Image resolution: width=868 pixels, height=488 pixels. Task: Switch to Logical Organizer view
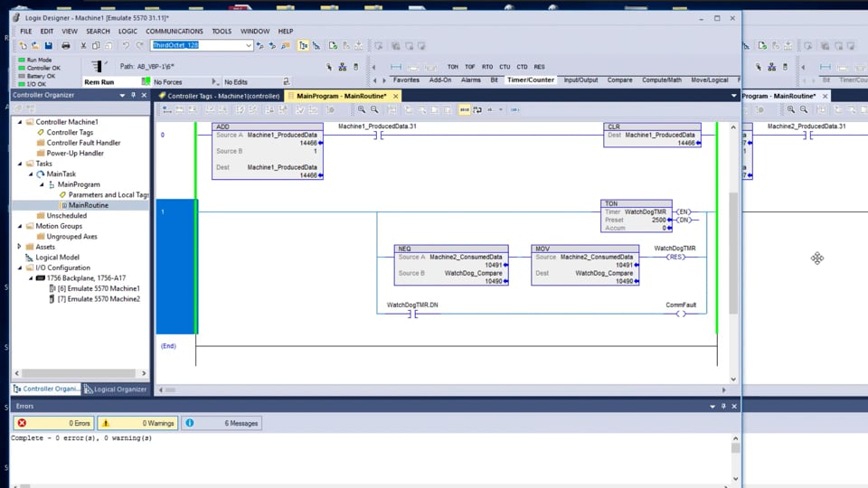click(116, 389)
